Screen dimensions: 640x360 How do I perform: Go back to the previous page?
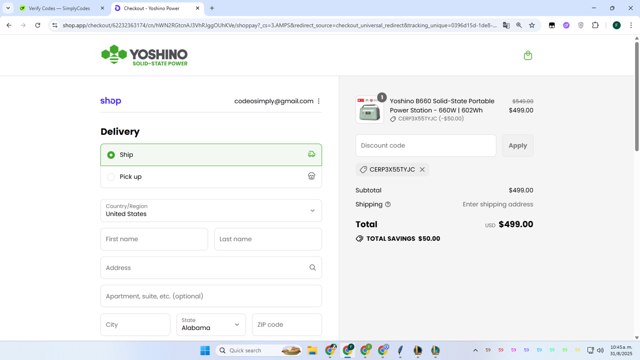pyautogui.click(x=9, y=25)
